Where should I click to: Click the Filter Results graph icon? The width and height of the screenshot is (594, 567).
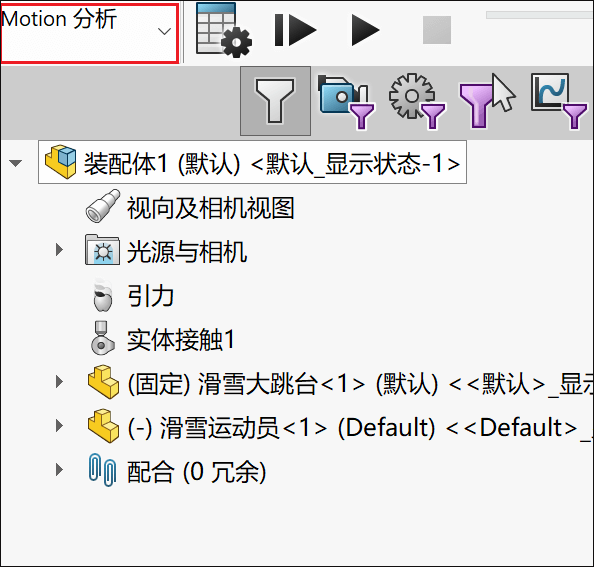(x=559, y=101)
